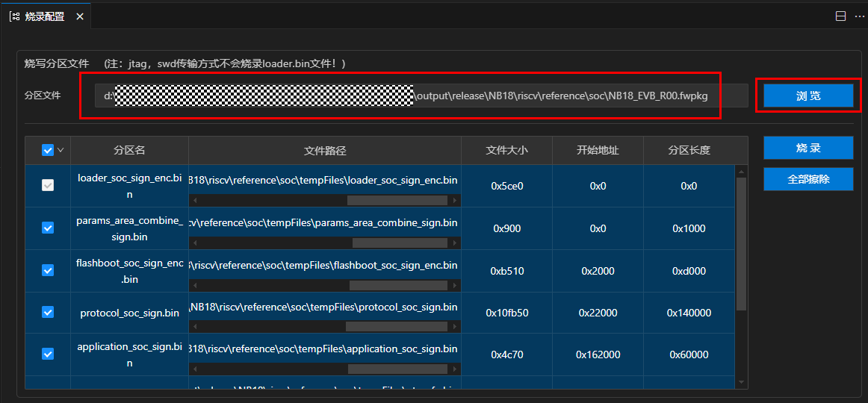This screenshot has width=868, height=403.
Task: Click left scroll arrow in loader_soc_sign_enc.bin path
Action: click(x=194, y=201)
